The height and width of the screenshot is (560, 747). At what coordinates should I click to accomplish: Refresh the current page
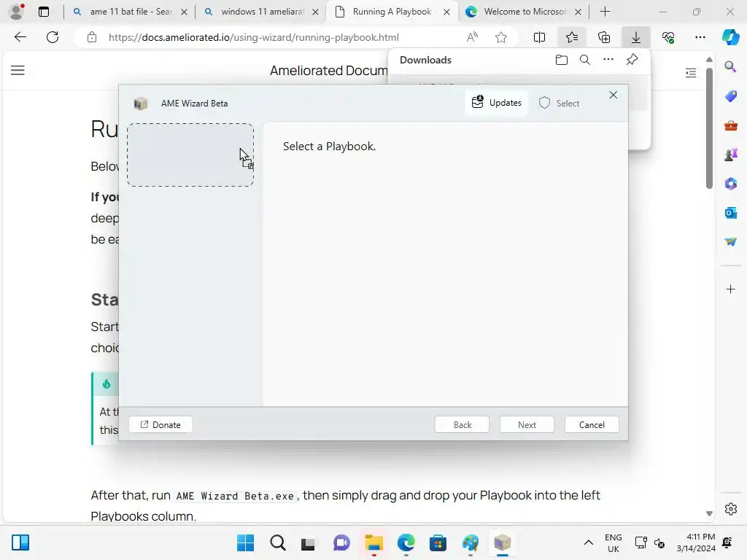(53, 37)
